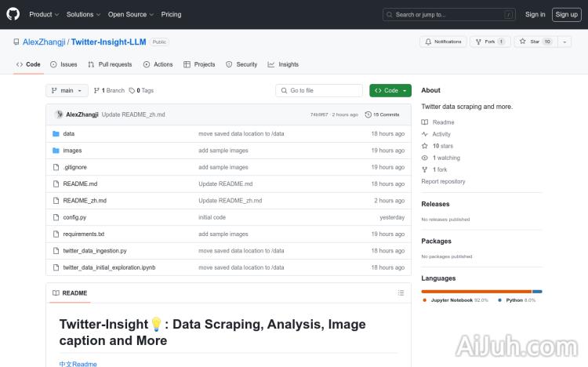The height and width of the screenshot is (367, 588).
Task: Toggle Notifications for this repository
Action: [443, 42]
